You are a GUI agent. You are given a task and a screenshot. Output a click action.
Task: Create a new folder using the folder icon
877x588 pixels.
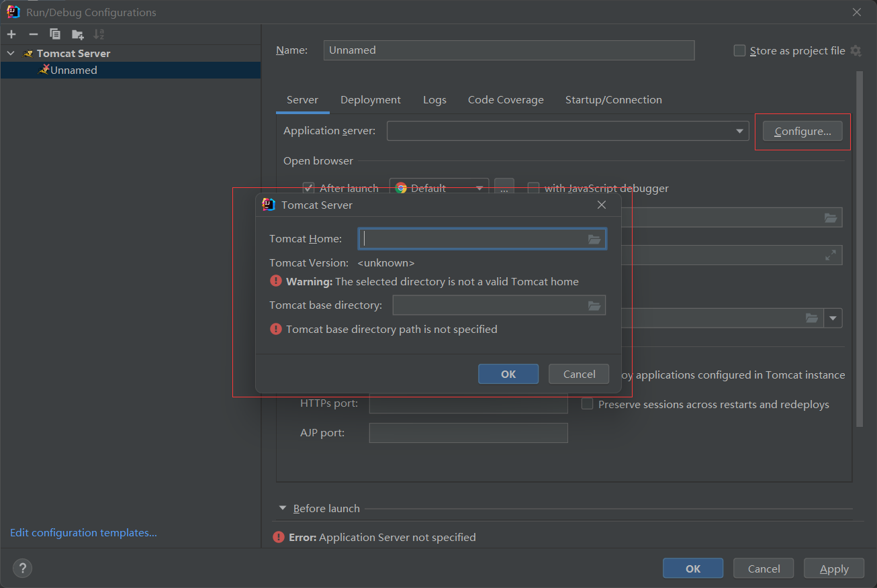click(78, 34)
